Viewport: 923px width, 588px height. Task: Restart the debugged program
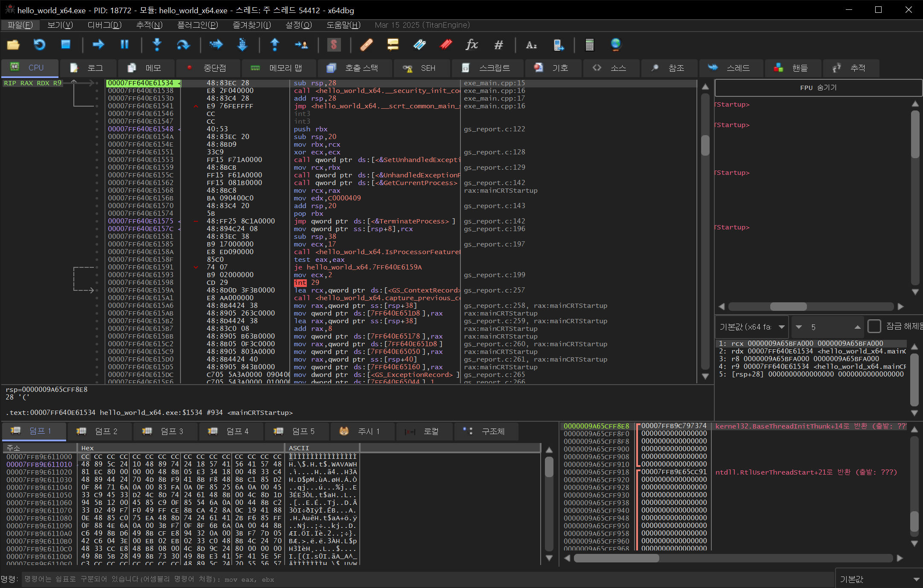39,45
